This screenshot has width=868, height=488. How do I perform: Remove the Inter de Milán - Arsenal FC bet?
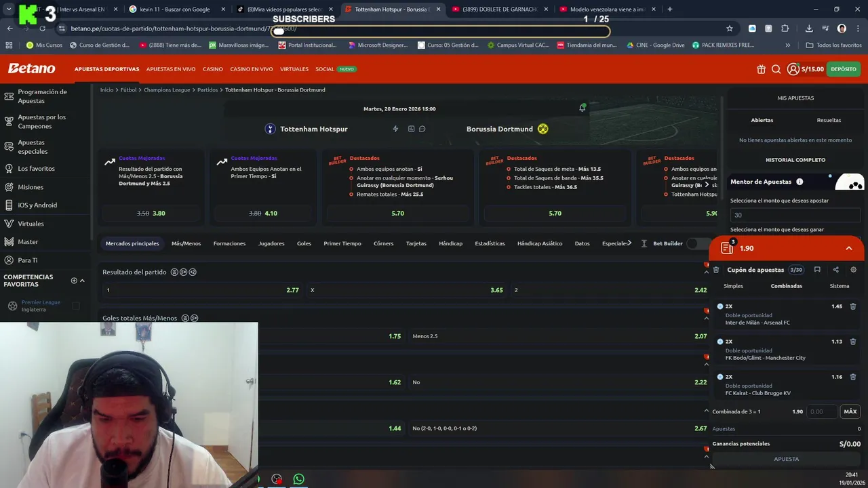point(853,306)
